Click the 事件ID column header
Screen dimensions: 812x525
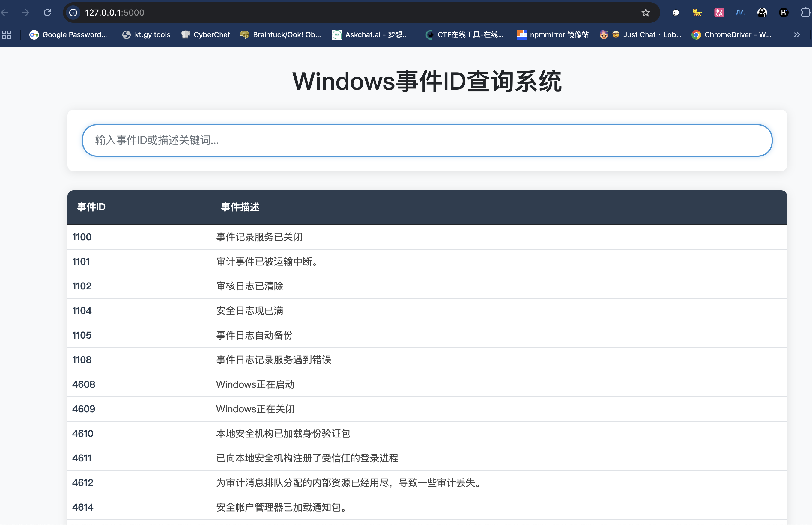[91, 207]
